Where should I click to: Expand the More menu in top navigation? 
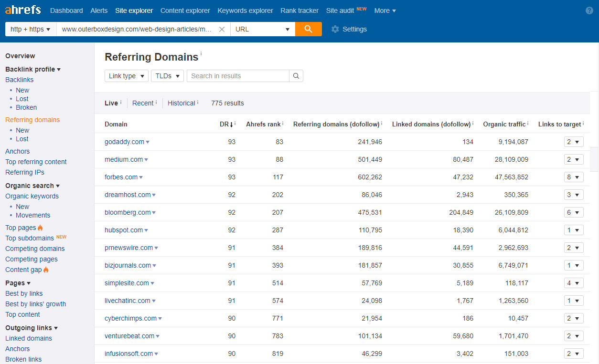click(385, 10)
